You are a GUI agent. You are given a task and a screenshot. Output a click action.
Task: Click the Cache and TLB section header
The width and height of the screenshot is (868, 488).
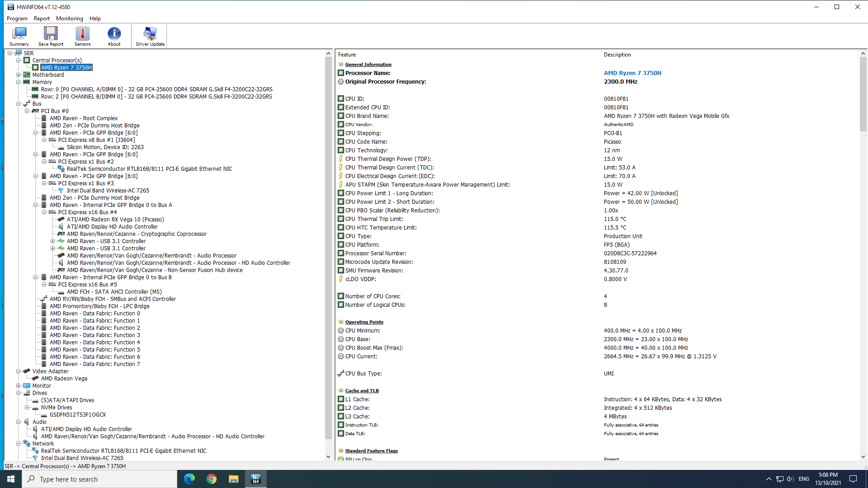click(362, 391)
